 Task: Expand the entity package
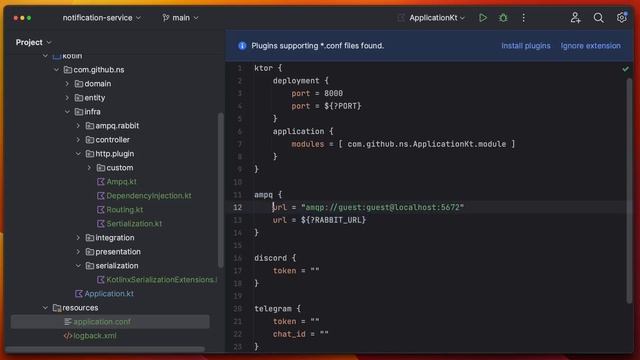[x=67, y=98]
